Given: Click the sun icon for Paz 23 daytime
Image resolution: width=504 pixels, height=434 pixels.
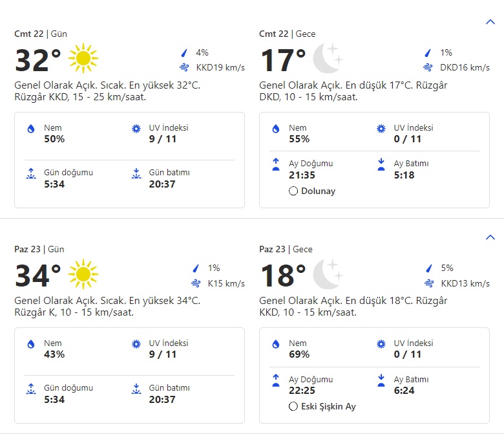Looking at the screenshot, I should tap(83, 274).
